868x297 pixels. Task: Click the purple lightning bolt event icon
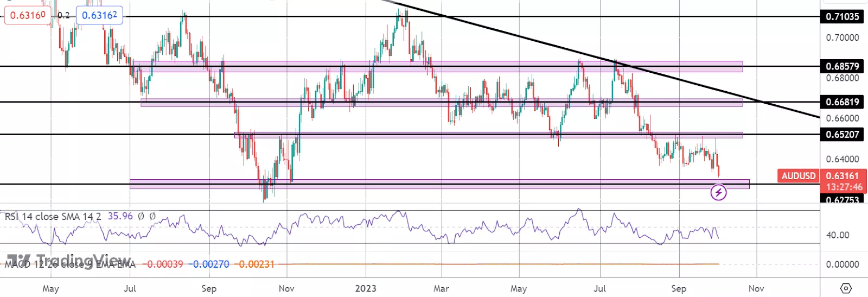coord(718,192)
